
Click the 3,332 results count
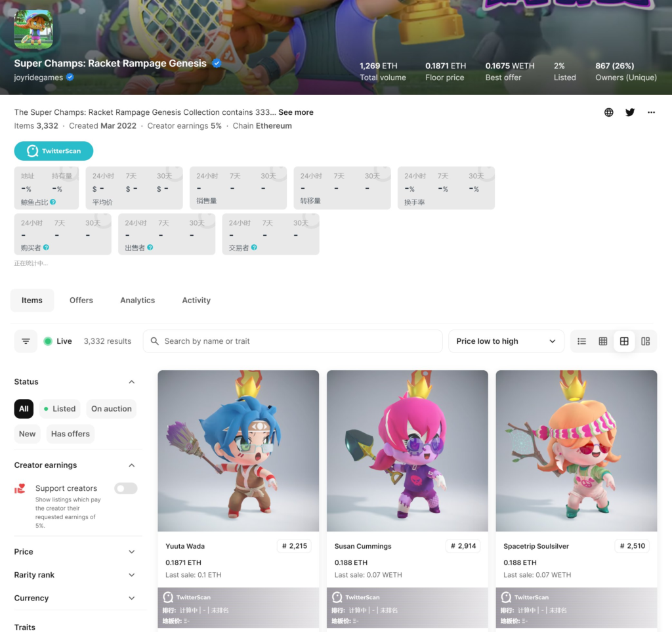pos(108,341)
